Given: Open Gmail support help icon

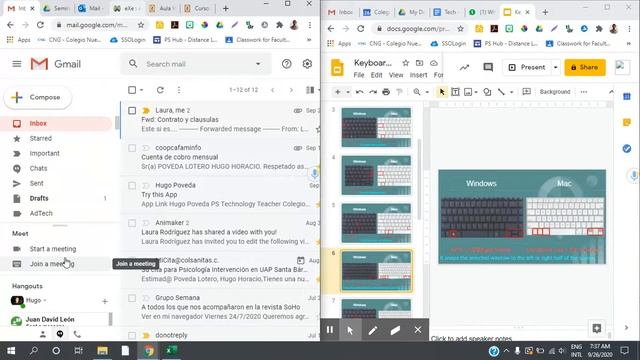Looking at the screenshot, I should [287, 64].
